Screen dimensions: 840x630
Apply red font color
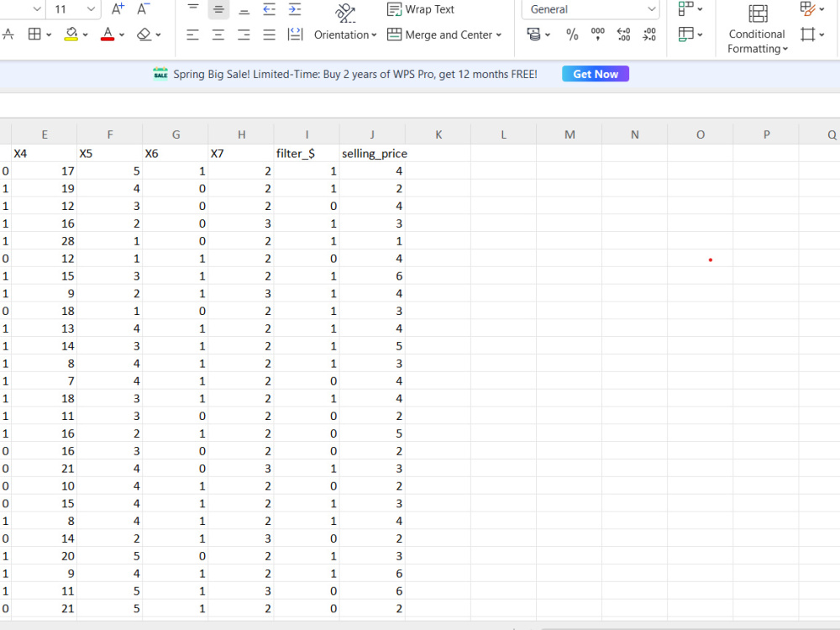(x=108, y=34)
